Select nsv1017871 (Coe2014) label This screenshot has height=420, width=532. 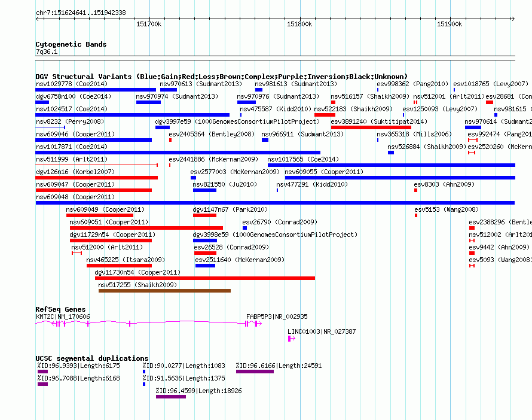click(x=72, y=147)
